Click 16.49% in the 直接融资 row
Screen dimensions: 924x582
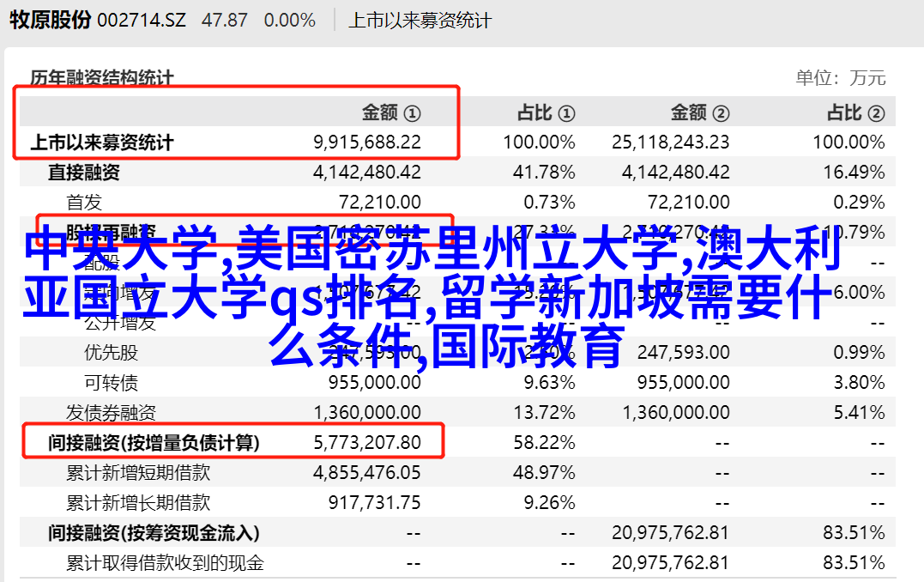click(855, 173)
